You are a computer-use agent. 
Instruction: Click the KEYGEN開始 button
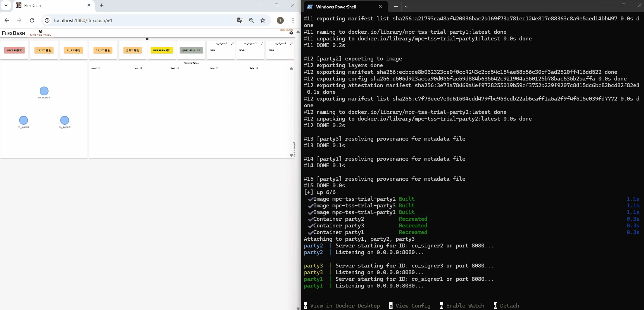[x=14, y=50]
